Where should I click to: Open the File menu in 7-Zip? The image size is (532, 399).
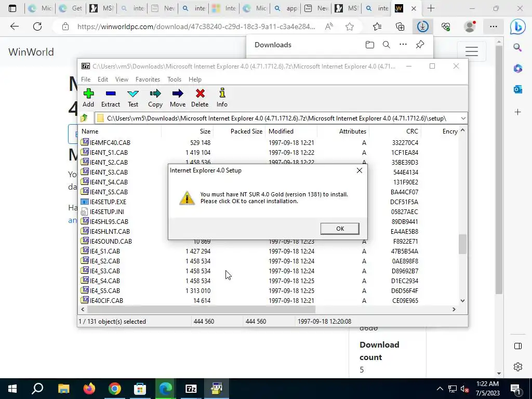point(86,79)
